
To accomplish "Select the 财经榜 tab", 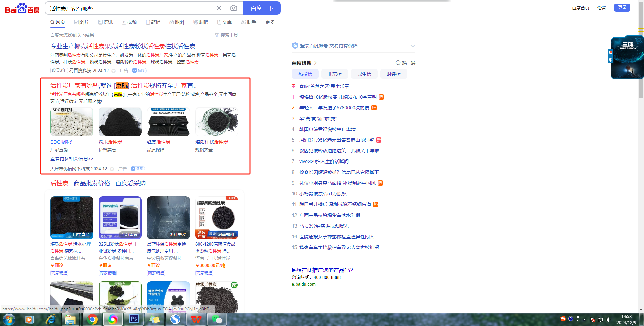I will tap(394, 74).
